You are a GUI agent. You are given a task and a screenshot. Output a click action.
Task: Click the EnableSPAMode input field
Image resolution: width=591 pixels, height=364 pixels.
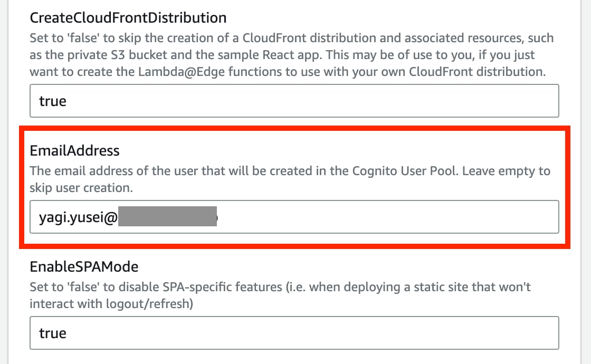coord(294,333)
